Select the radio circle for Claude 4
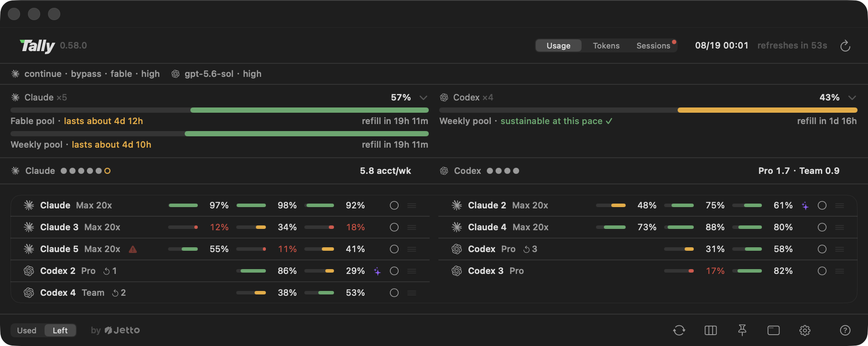The image size is (868, 346). click(x=822, y=227)
